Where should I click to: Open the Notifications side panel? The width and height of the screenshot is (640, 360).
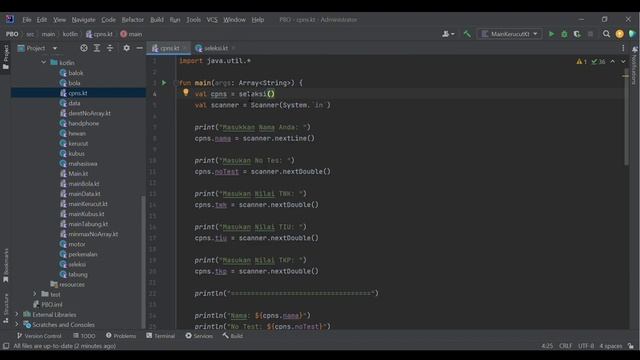coord(634,65)
